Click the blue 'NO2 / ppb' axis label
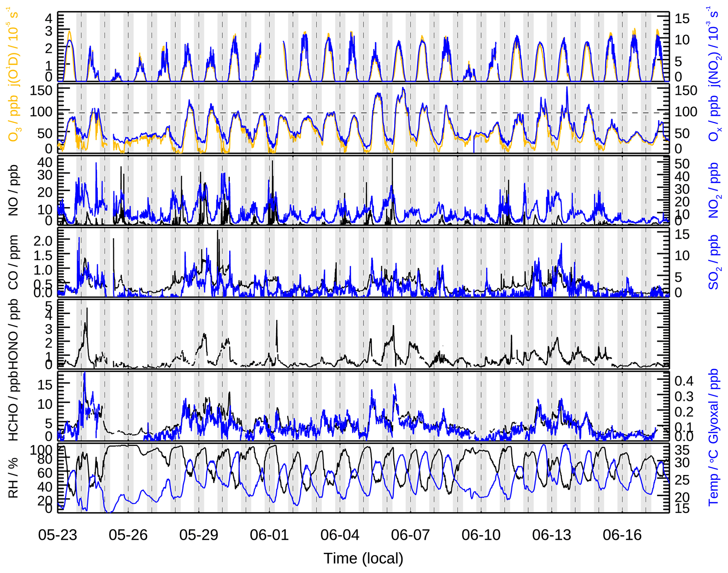This screenshot has height=573, width=728. (714, 190)
